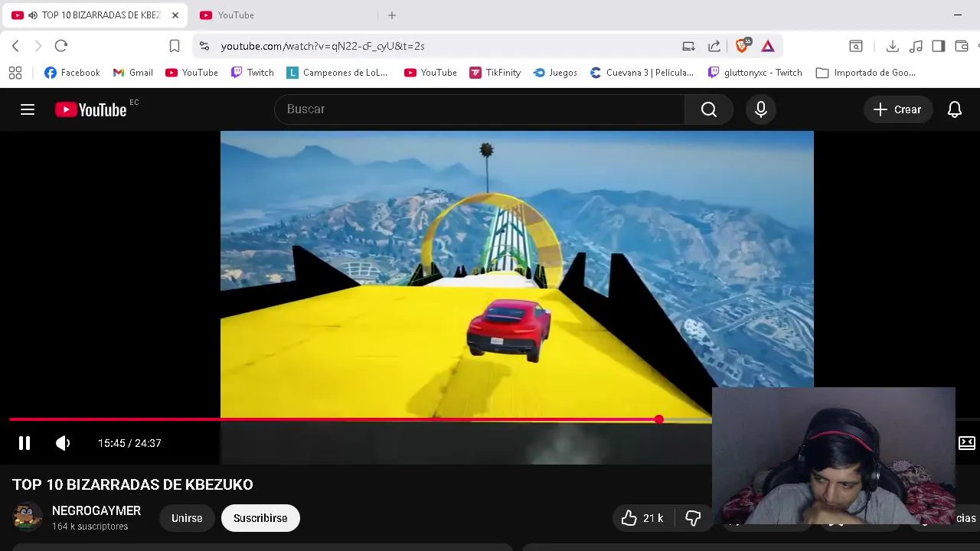The image size is (980, 551).
Task: Seek earlier on the red video progress bar
Action: pos(334,419)
